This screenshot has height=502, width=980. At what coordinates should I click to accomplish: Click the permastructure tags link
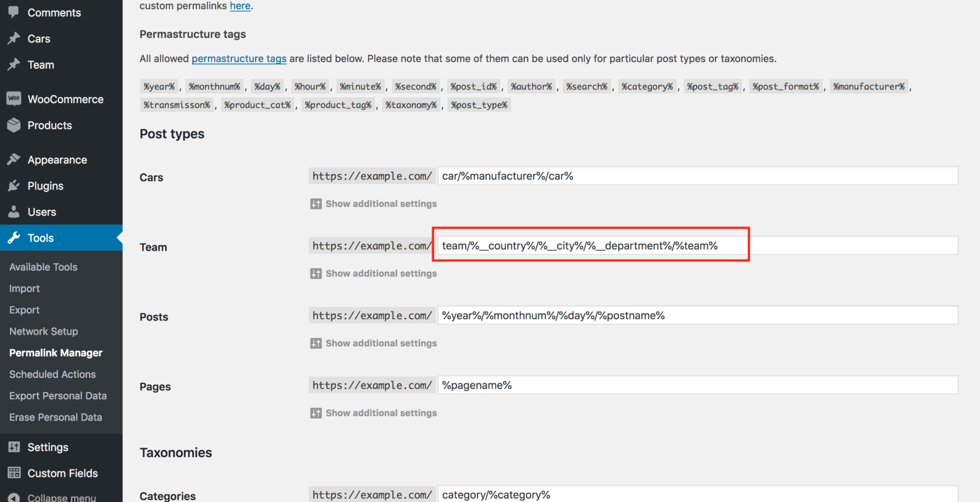[239, 58]
